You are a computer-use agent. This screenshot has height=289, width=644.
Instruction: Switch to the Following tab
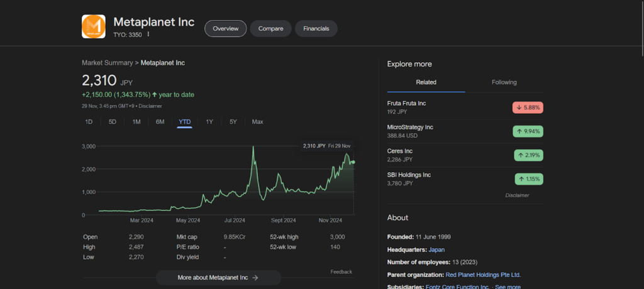coord(504,82)
